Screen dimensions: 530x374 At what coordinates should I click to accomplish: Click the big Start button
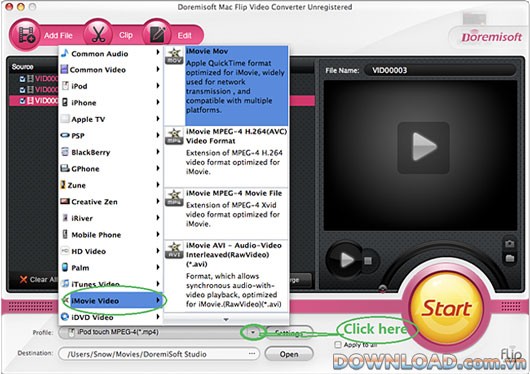click(447, 308)
